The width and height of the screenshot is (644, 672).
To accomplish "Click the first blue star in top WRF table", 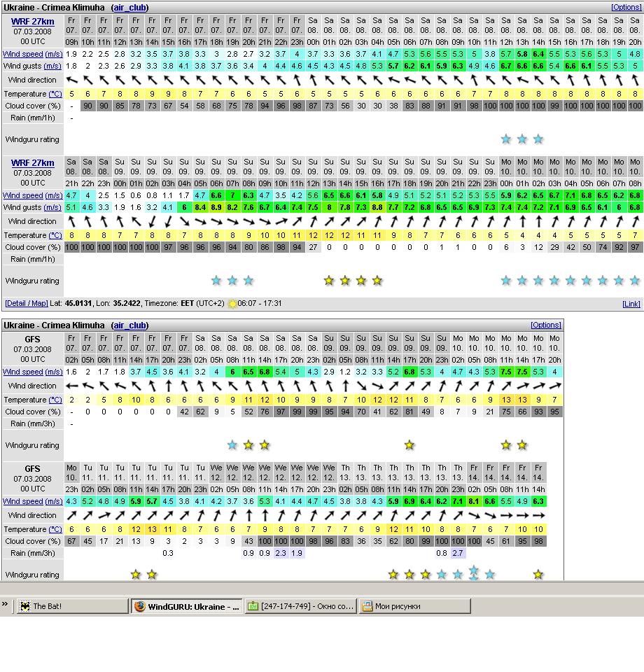I will [x=506, y=139].
